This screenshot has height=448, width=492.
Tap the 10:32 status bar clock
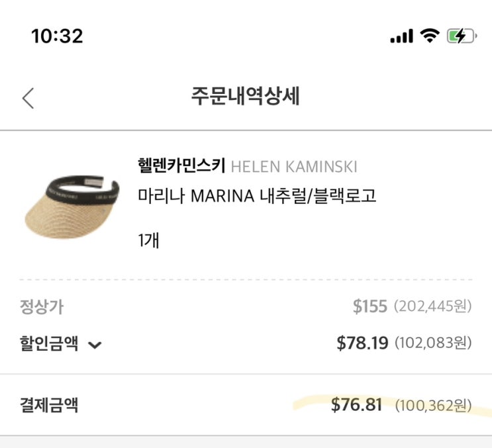(57, 36)
